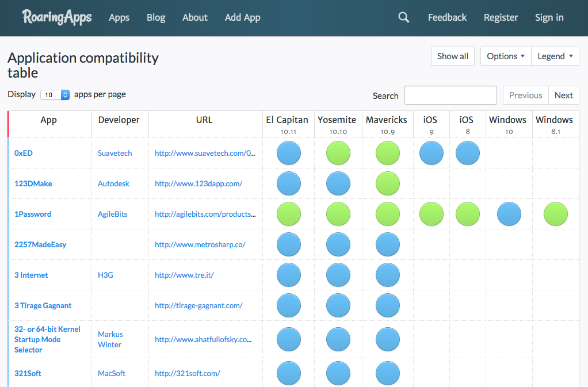Image resolution: width=588 pixels, height=387 pixels.
Task: Open the MacSoft developer link
Action: [x=112, y=373]
